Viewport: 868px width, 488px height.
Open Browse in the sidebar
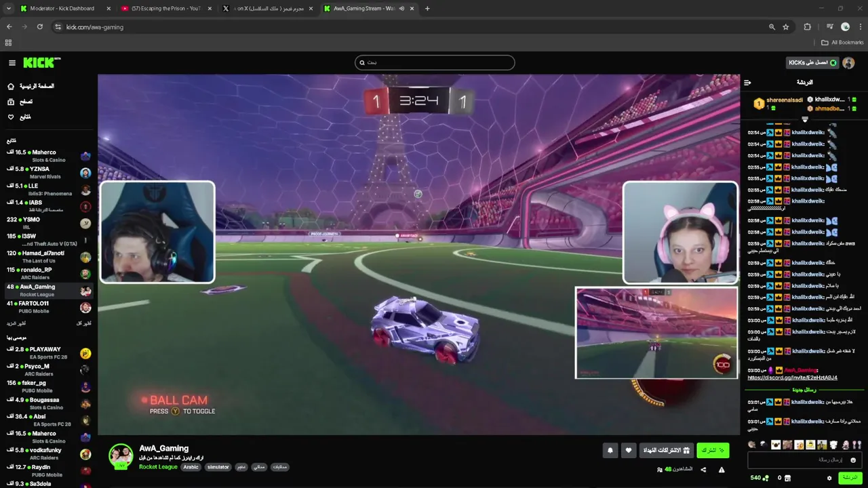(x=20, y=102)
